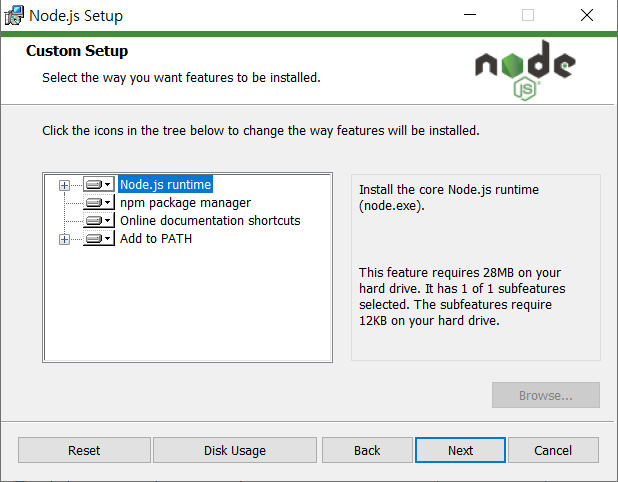Screen dimensions: 618x482
Task: Minimize the Node.js Setup window
Action: tap(470, 15)
